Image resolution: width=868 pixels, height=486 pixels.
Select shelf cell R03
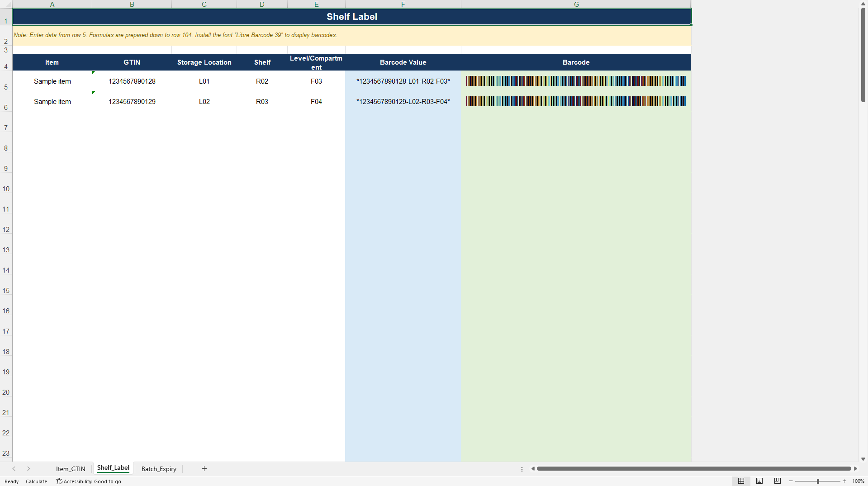(x=262, y=102)
